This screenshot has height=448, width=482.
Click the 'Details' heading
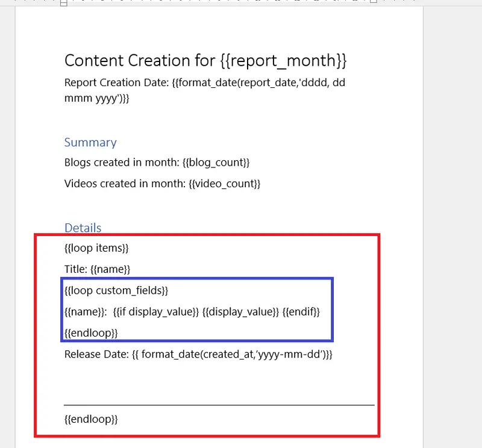point(83,228)
